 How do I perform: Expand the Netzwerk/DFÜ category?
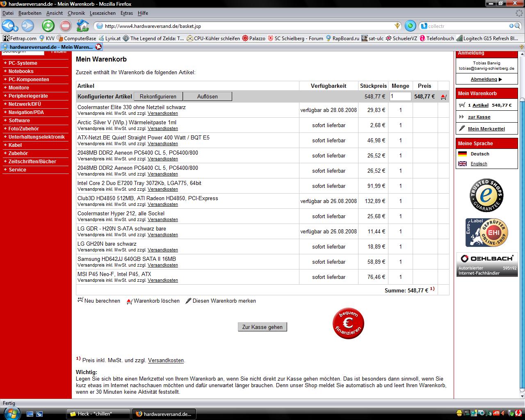tap(25, 104)
